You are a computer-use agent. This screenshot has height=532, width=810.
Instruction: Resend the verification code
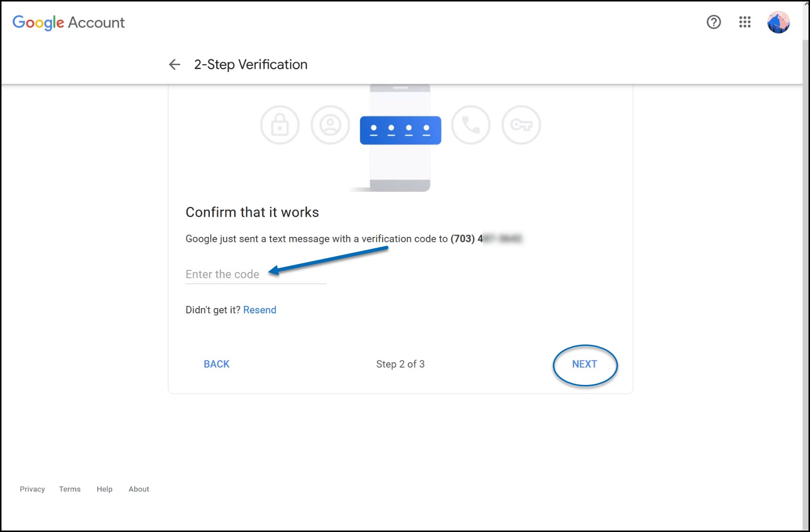(260, 310)
